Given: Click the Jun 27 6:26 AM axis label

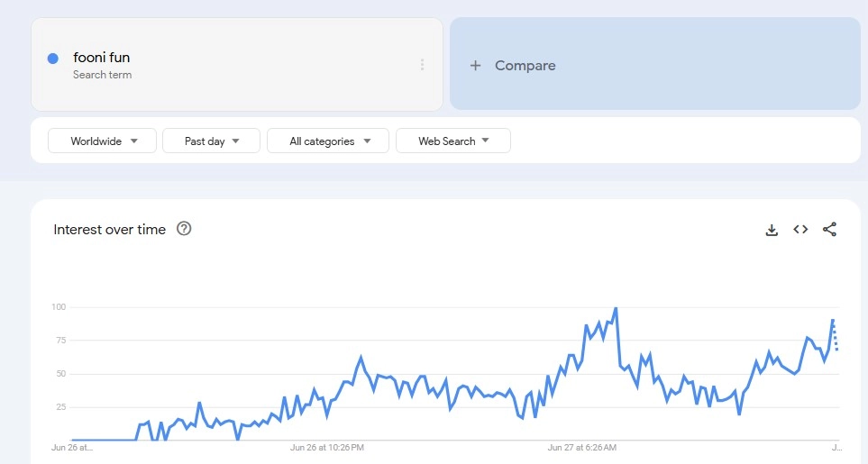Looking at the screenshot, I should click(582, 447).
